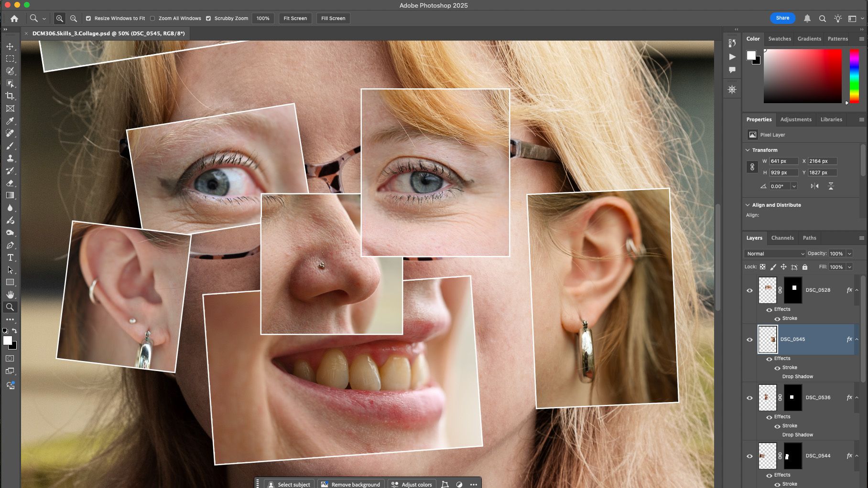Click the Fit Screen button
Screen dimensions: 868x488
click(295, 18)
